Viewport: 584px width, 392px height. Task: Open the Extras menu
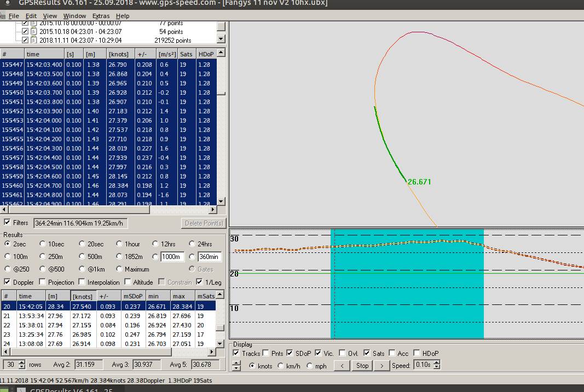pos(101,16)
